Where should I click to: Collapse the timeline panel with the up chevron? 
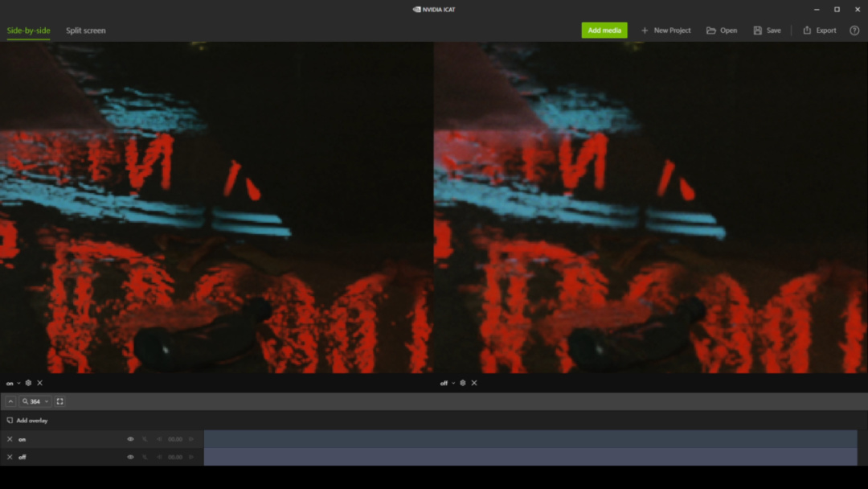click(x=10, y=401)
